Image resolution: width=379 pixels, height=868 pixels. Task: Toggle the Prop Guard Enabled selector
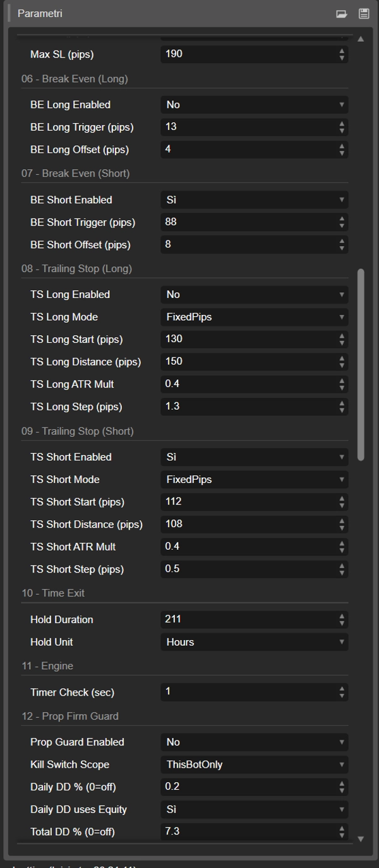tap(254, 742)
